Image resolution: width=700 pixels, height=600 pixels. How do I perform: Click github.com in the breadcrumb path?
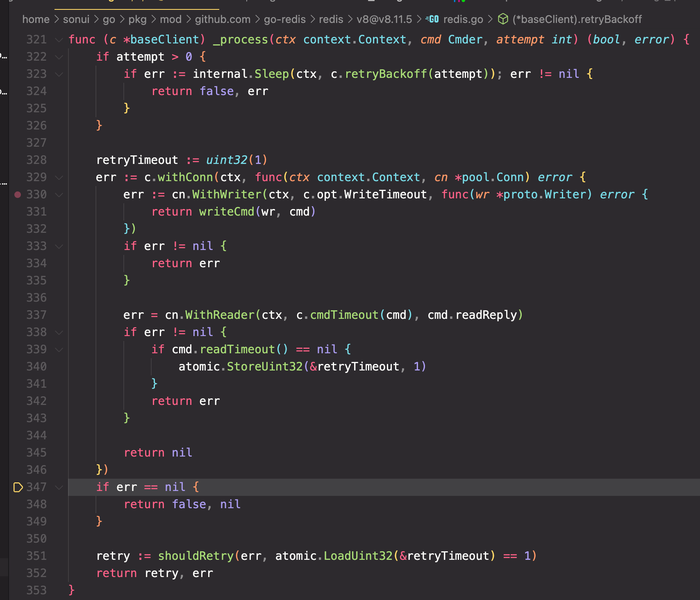coord(222,19)
